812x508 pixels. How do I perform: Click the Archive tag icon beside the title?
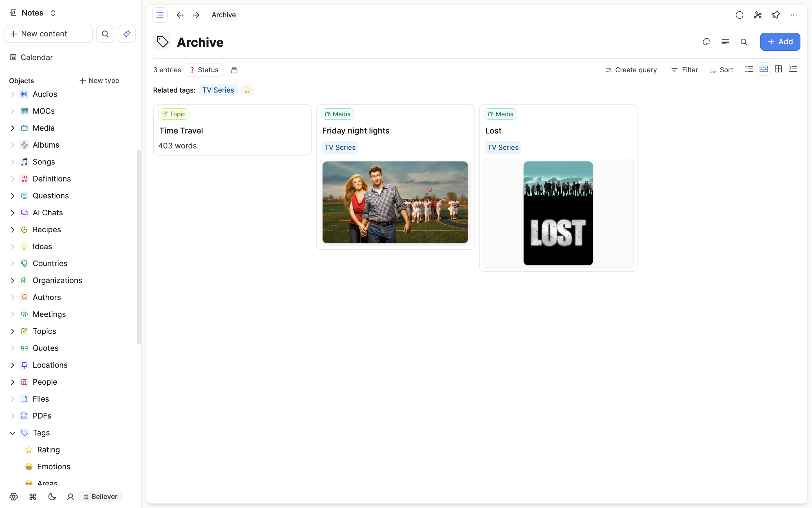pos(162,42)
